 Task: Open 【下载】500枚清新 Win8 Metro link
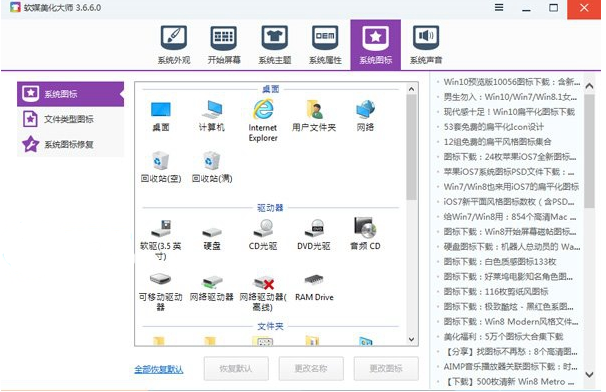509,382
